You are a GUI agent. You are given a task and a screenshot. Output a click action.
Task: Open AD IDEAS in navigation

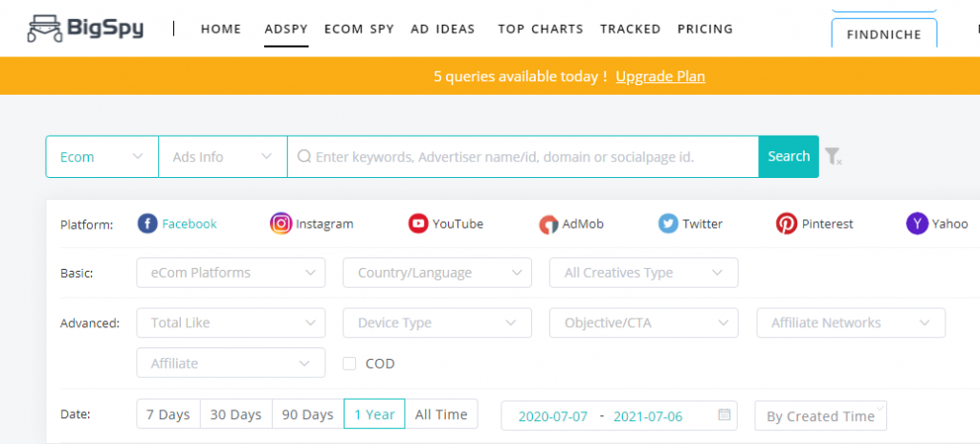click(x=442, y=29)
